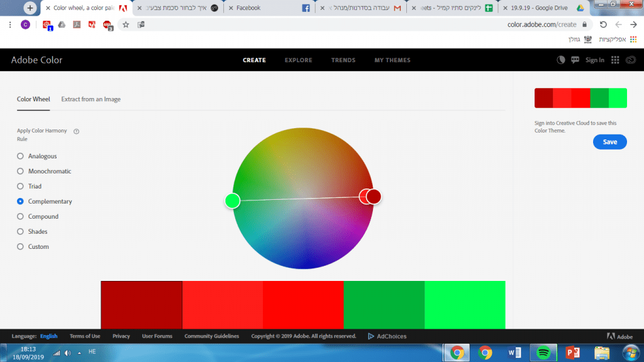
Task: Switch to Extract from an Image tab
Action: [91, 99]
